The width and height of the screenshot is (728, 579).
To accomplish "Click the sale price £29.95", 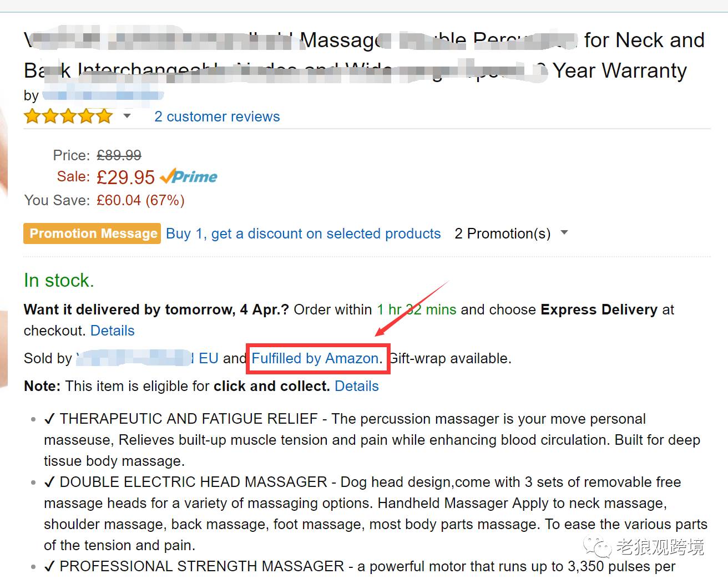I will 125,177.
